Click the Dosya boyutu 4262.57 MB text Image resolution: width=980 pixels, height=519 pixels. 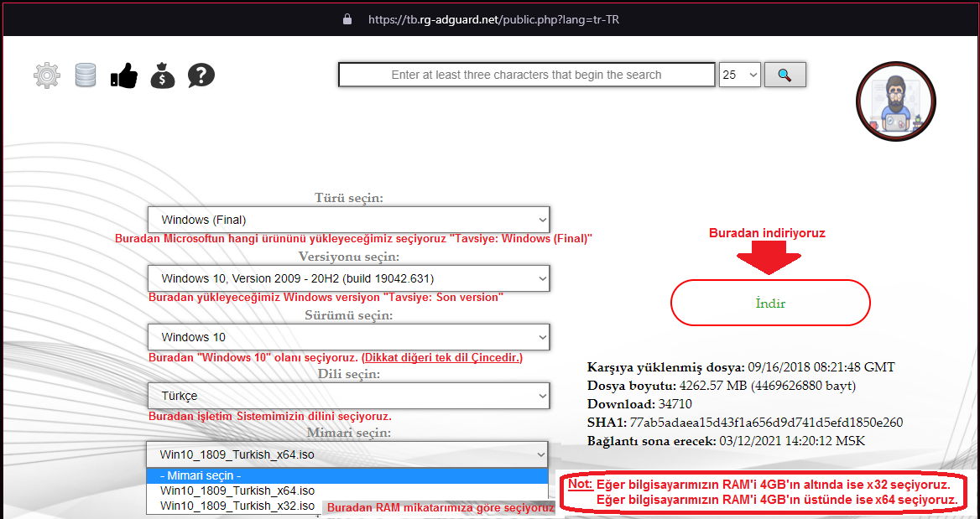[x=722, y=386]
